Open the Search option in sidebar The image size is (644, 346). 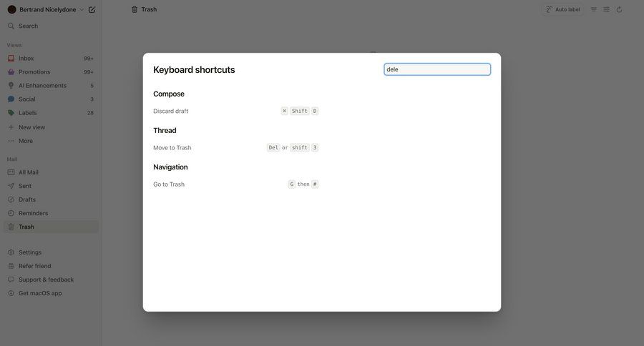(x=28, y=26)
